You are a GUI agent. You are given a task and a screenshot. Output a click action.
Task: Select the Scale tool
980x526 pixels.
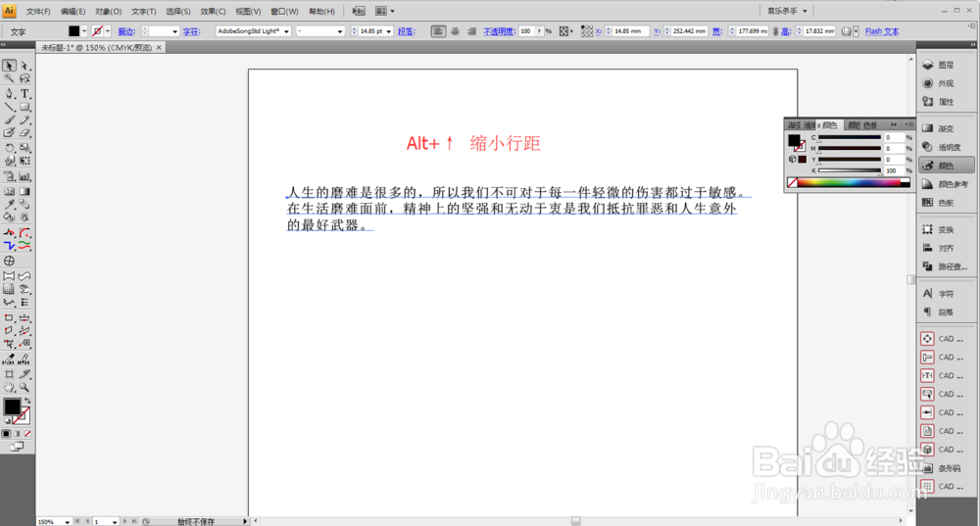24,148
